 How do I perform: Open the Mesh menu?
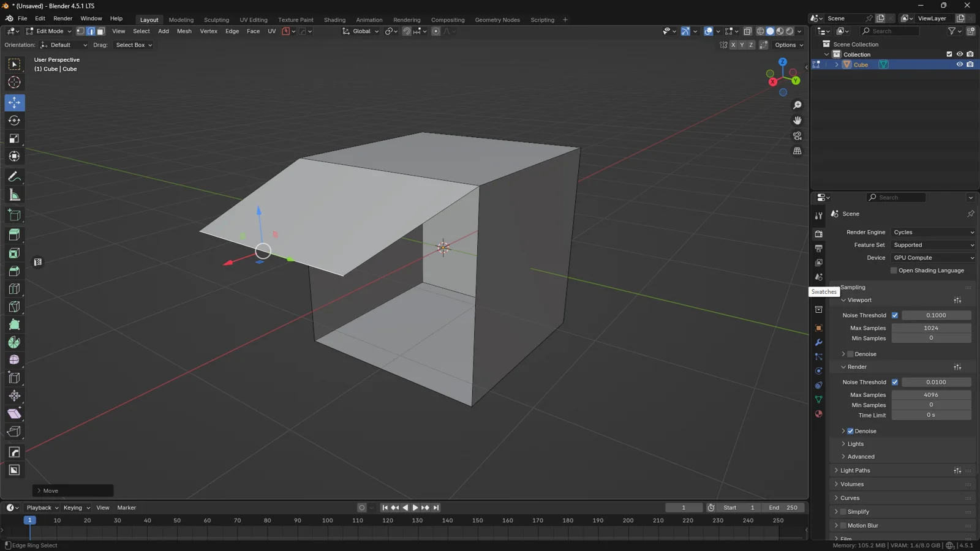click(x=184, y=31)
